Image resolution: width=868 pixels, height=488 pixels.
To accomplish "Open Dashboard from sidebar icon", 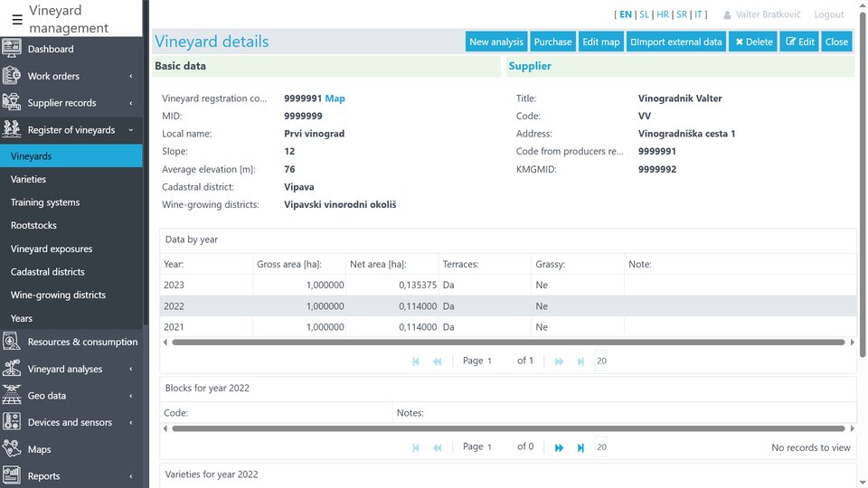I will pyautogui.click(x=12, y=49).
